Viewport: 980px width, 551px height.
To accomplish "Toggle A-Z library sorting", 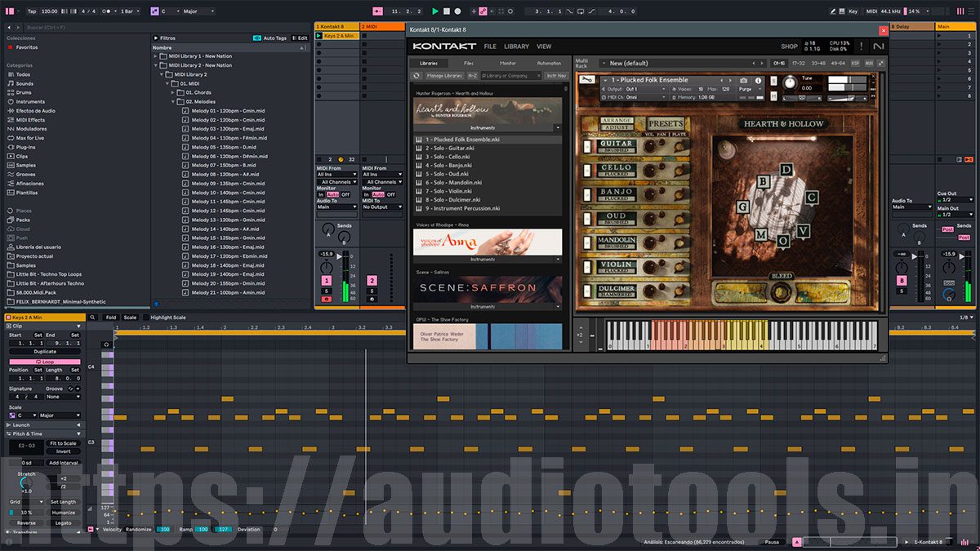I will (472, 75).
